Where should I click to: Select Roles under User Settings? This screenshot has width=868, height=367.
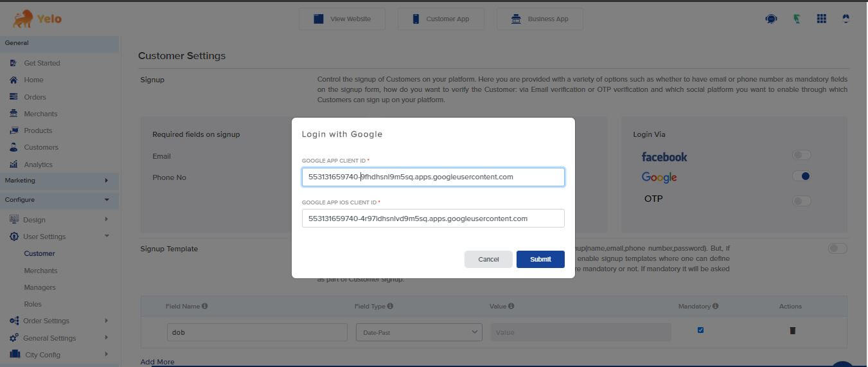click(33, 304)
